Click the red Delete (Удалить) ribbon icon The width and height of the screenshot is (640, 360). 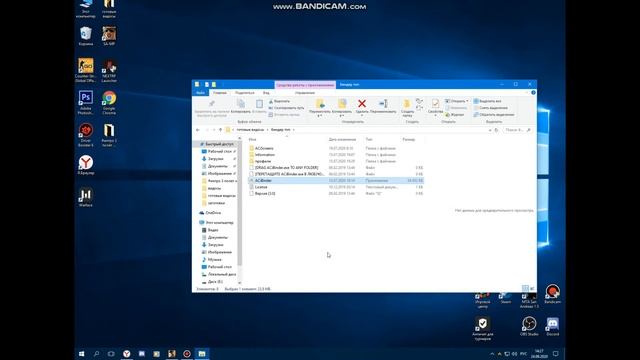362,104
